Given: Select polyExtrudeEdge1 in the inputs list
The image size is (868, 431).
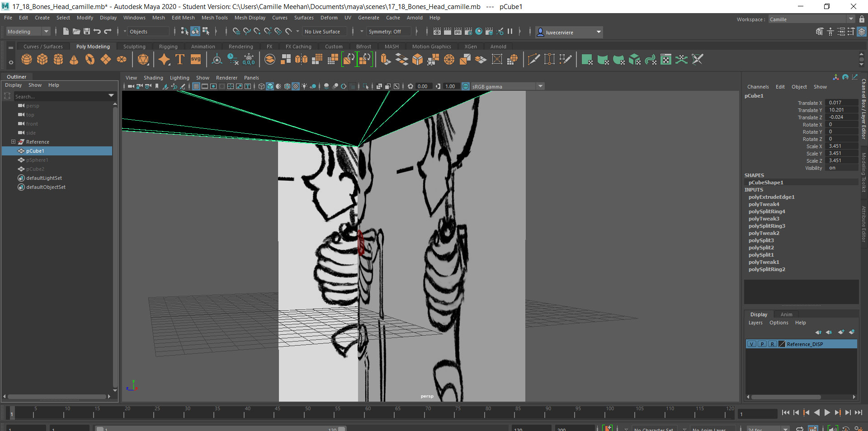Looking at the screenshot, I should [771, 197].
